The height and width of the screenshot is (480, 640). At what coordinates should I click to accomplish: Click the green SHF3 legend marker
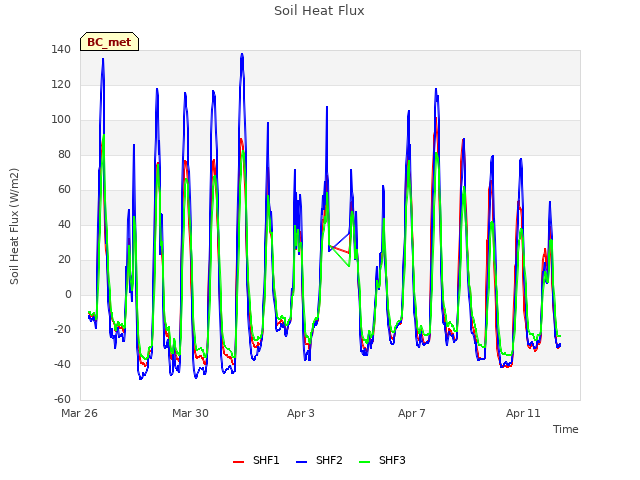(x=364, y=462)
